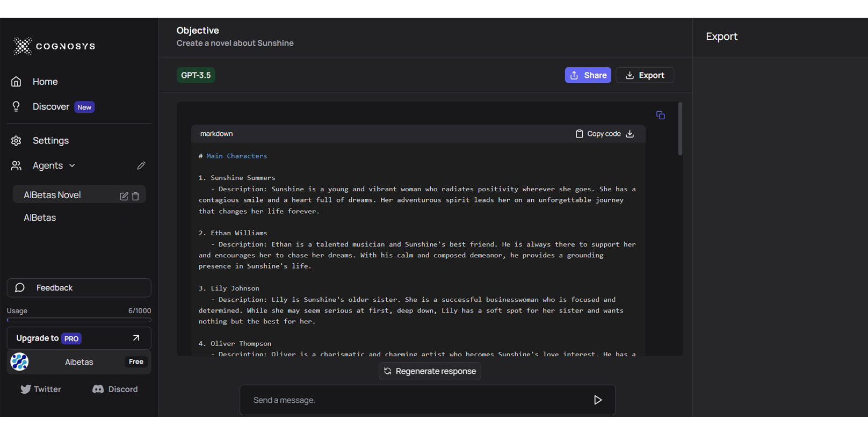Click the Free plan badge
This screenshot has height=434, width=868.
coord(136,361)
